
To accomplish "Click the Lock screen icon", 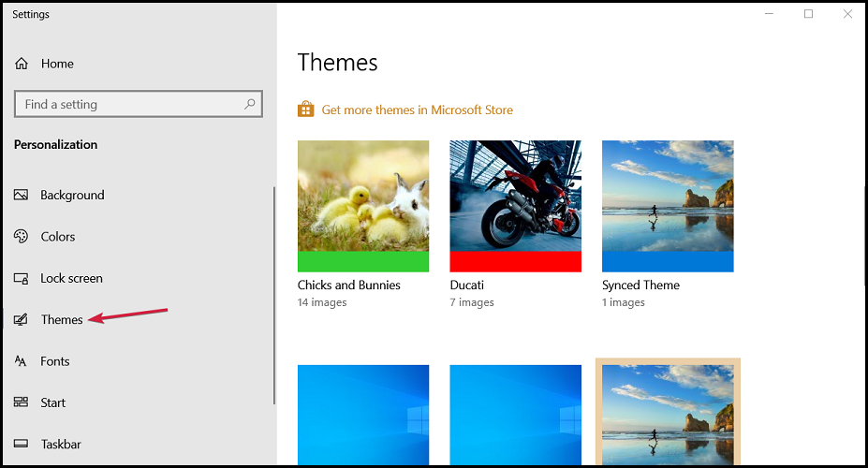I will point(21,278).
